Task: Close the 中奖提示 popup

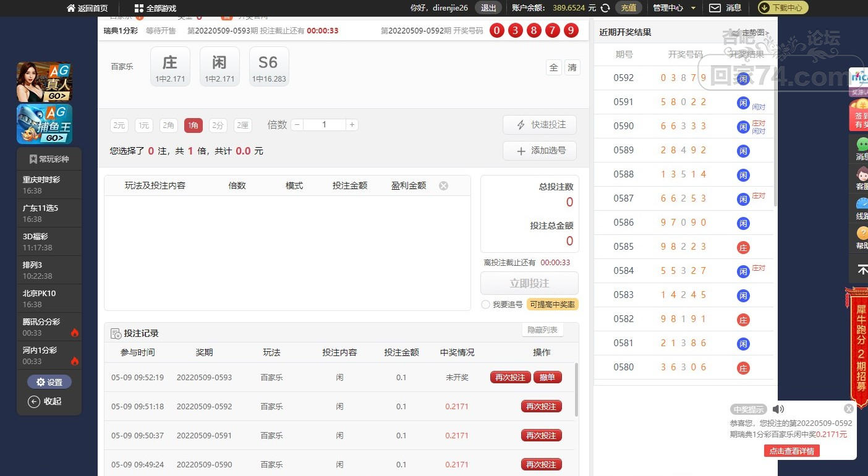Action: coord(849,409)
